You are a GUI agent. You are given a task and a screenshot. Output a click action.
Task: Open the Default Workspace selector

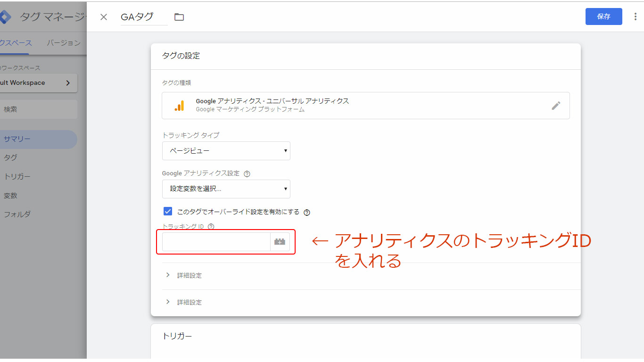click(x=39, y=83)
